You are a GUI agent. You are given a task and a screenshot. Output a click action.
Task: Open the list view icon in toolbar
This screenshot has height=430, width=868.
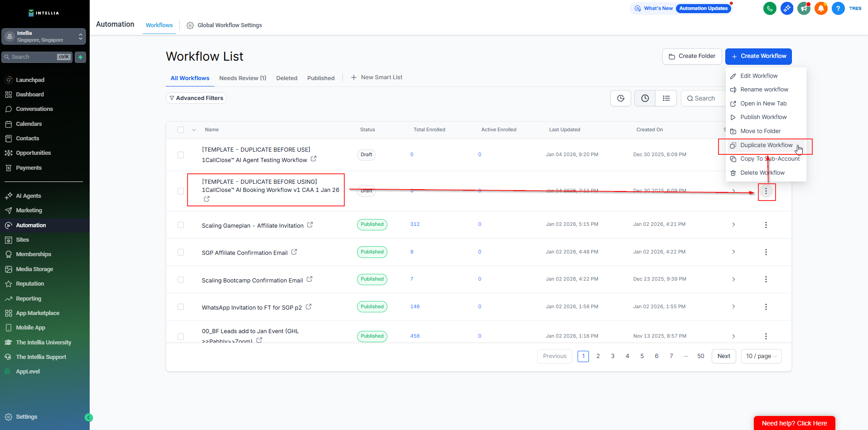pyautogui.click(x=666, y=98)
